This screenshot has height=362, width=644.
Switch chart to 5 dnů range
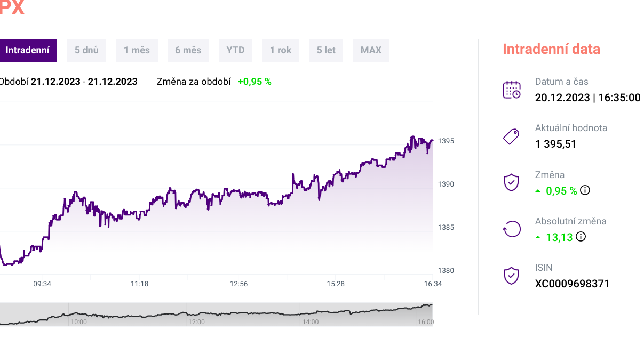pos(86,51)
